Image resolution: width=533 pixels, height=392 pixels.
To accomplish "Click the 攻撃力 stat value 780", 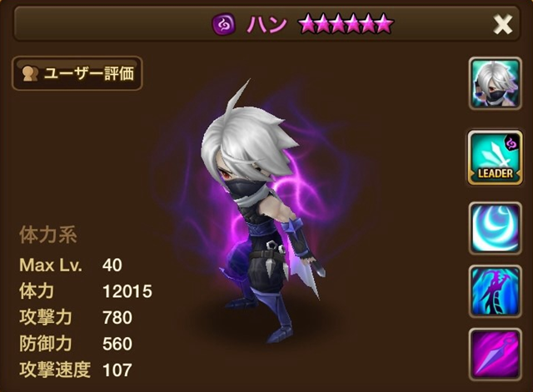I will [117, 318].
